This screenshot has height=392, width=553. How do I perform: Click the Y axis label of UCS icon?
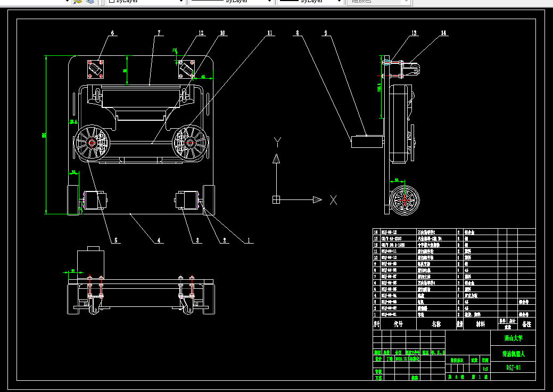pyautogui.click(x=277, y=143)
